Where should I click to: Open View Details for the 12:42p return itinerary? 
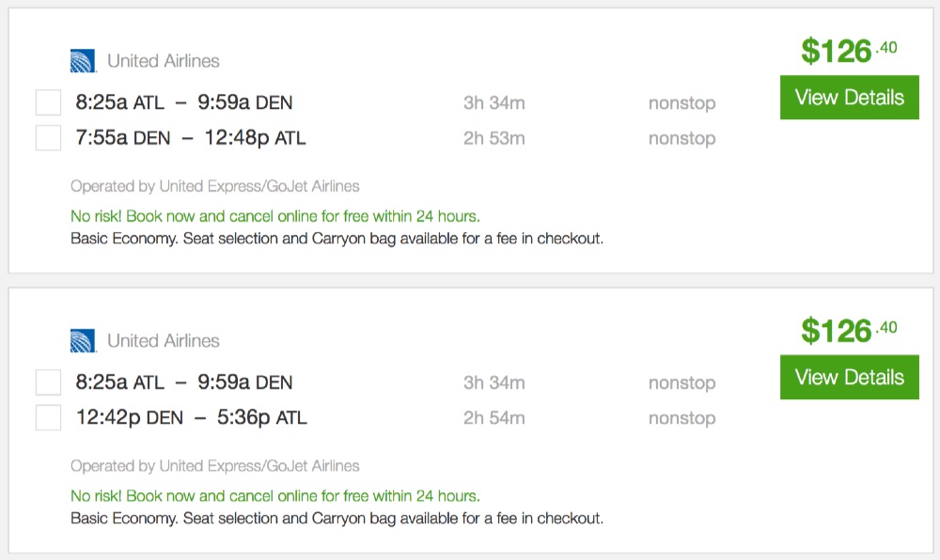(x=849, y=378)
